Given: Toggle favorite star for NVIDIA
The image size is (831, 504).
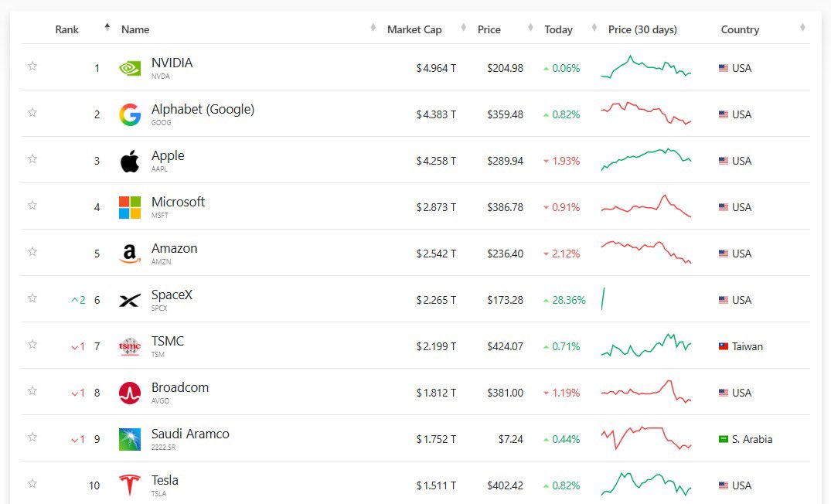Looking at the screenshot, I should click(32, 66).
